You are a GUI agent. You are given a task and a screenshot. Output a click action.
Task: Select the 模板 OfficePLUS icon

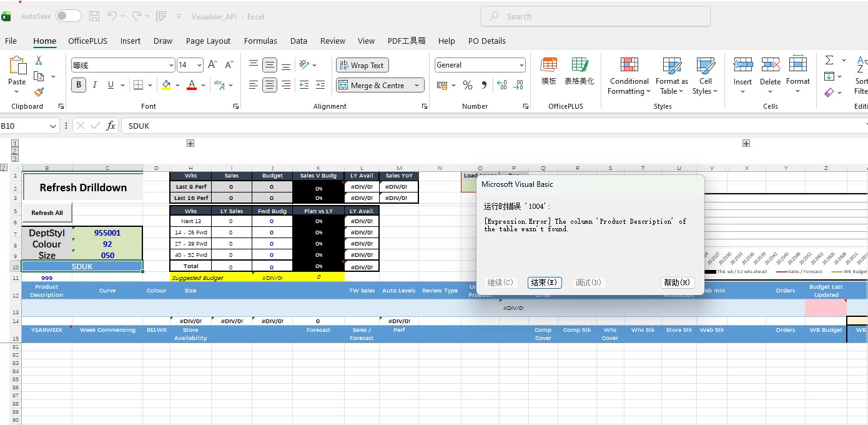pos(548,72)
